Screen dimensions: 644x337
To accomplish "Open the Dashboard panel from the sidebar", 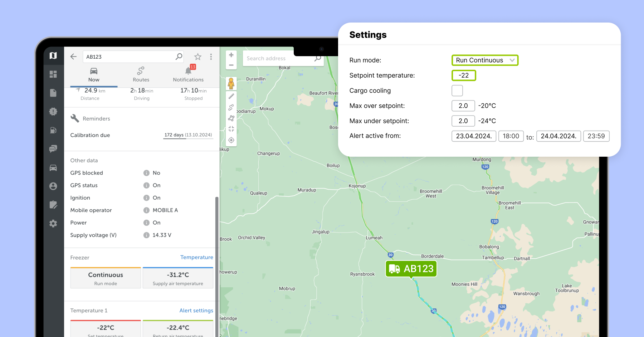I will [53, 74].
